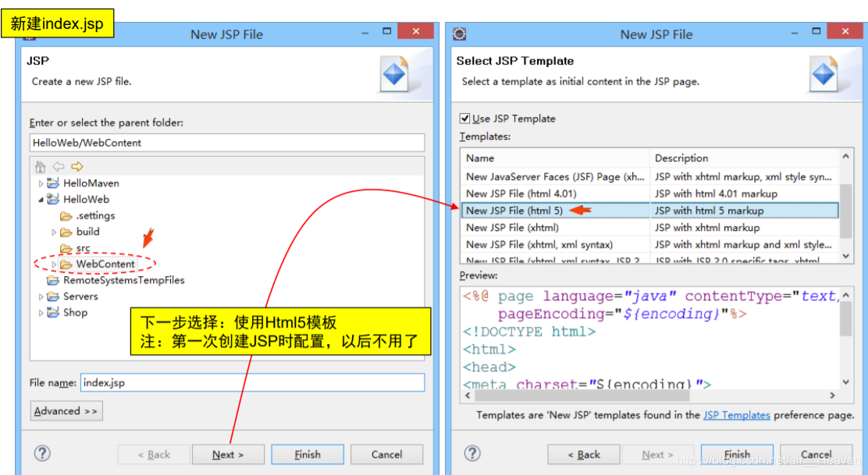Click the preview pane scroll down arrow
The height and width of the screenshot is (475, 868).
pyautogui.click(x=846, y=382)
